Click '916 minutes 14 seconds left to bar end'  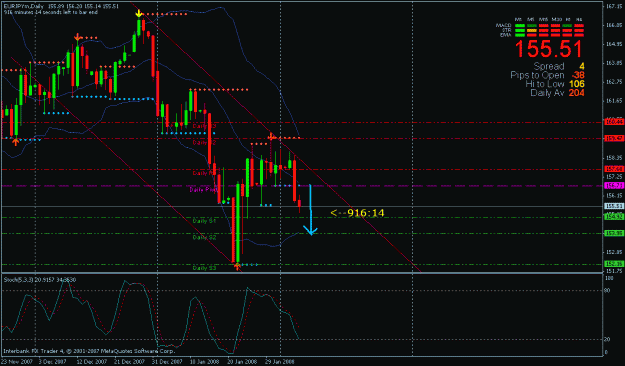click(51, 12)
